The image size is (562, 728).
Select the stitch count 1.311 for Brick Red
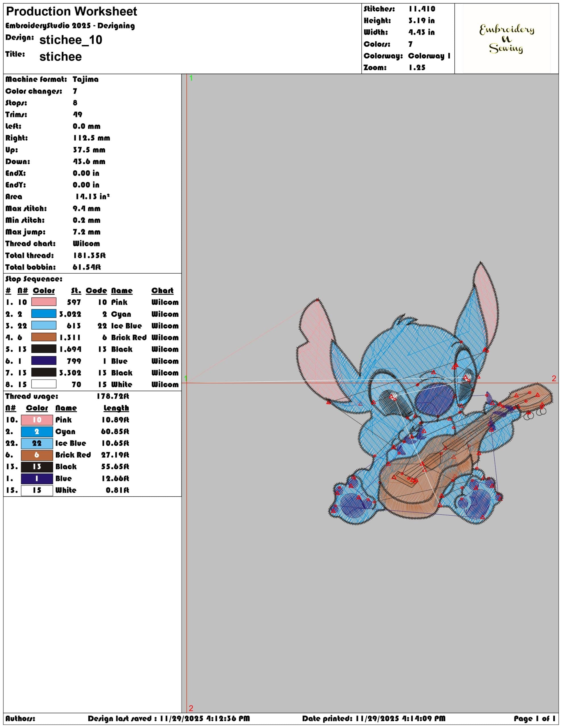[x=70, y=338]
